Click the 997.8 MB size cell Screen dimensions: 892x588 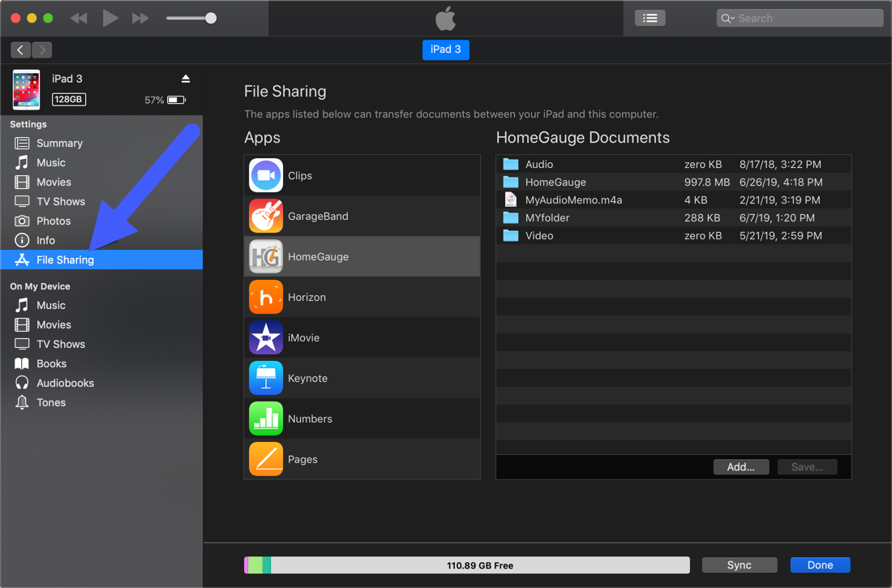click(706, 182)
